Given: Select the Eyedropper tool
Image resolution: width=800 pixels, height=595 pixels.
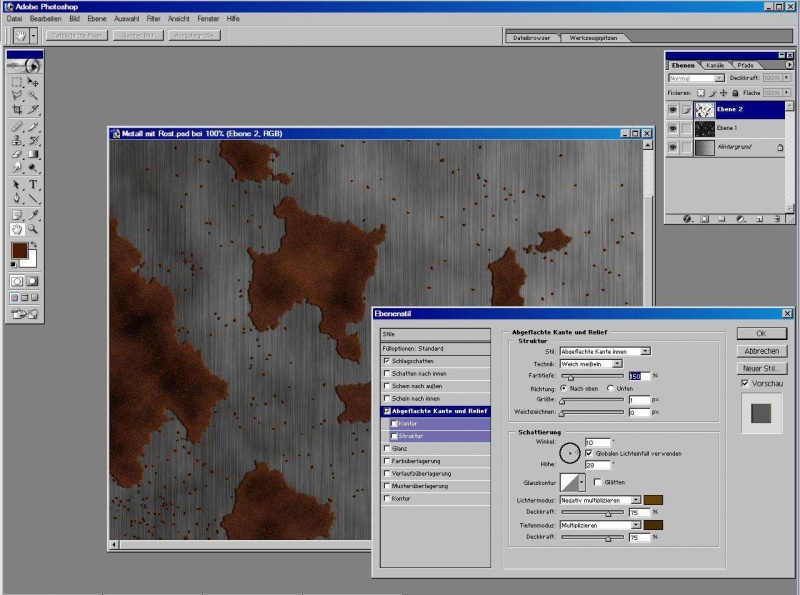Looking at the screenshot, I should [x=33, y=214].
